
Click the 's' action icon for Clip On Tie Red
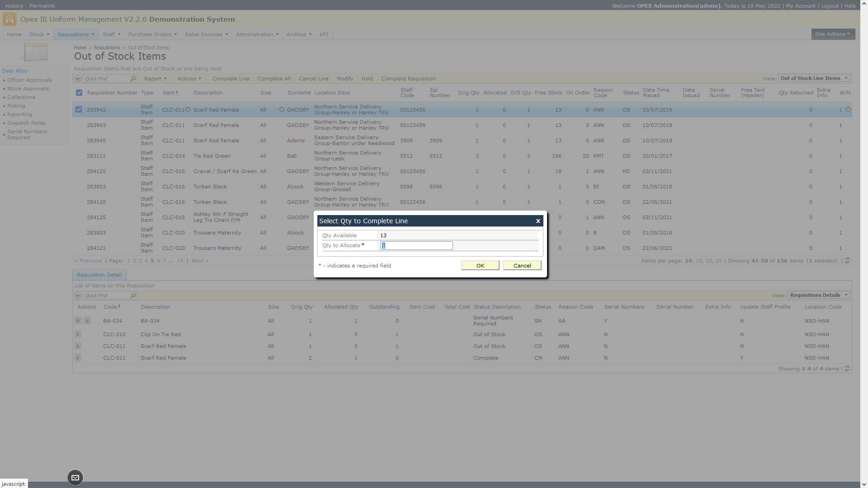[x=78, y=334]
